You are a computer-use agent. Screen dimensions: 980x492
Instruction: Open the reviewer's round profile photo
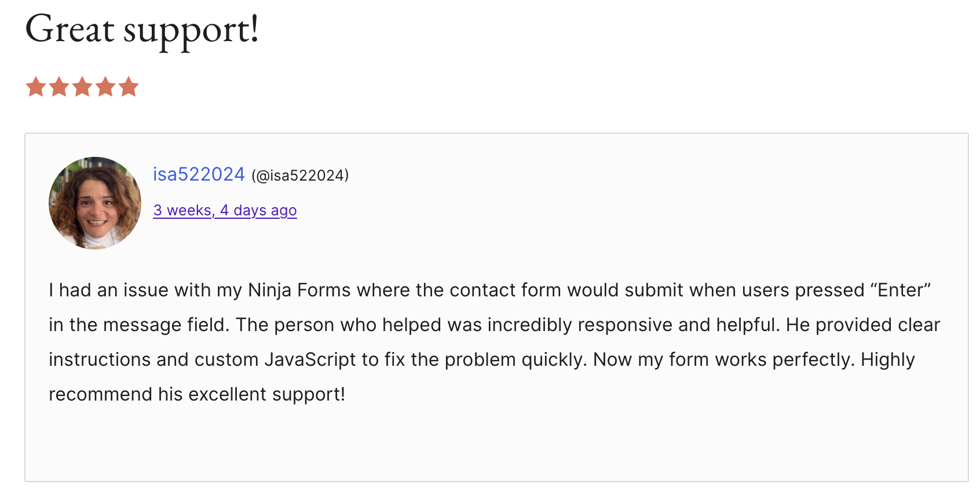tap(95, 203)
